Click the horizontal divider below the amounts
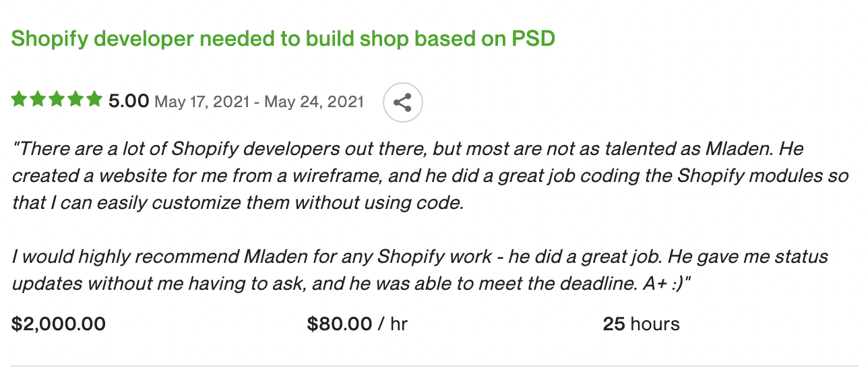Viewport: 868px width, 368px height. click(x=434, y=366)
